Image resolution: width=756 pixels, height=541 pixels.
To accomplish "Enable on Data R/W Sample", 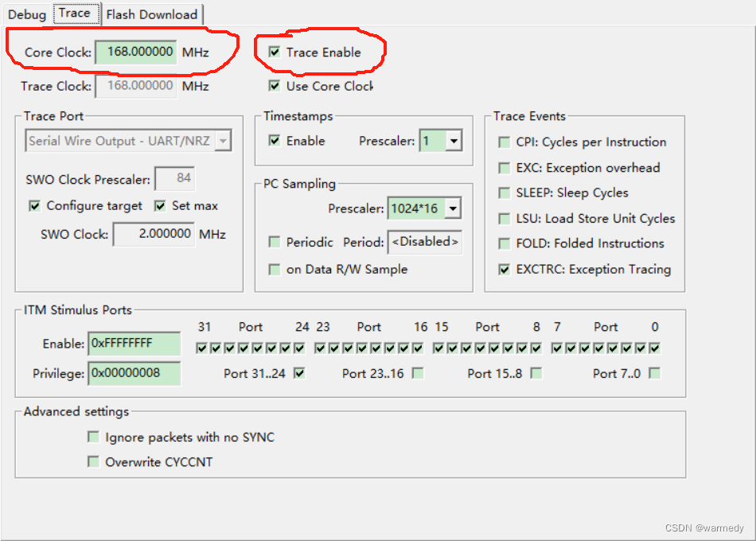I will tap(275, 269).
